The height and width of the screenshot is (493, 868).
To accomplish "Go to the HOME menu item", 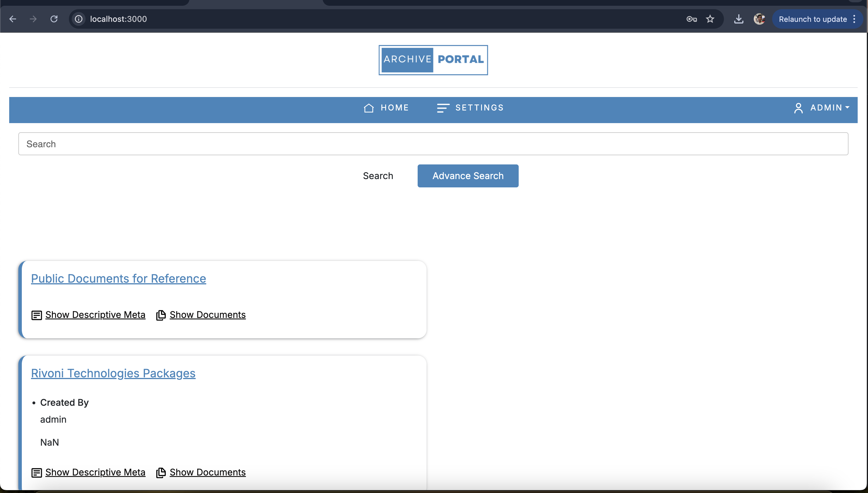I will coord(395,108).
